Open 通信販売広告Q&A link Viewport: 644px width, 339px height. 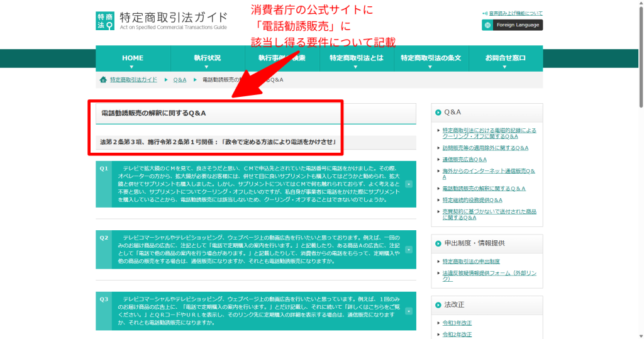coord(465,159)
